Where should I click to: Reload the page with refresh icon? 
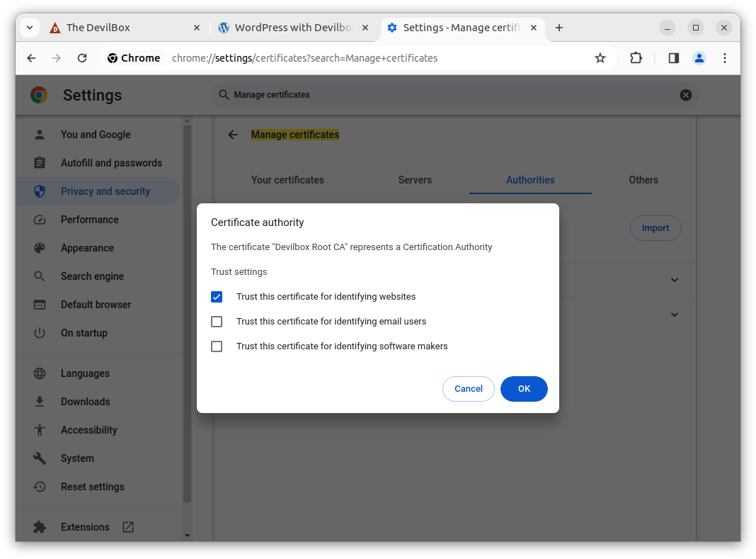pos(82,58)
